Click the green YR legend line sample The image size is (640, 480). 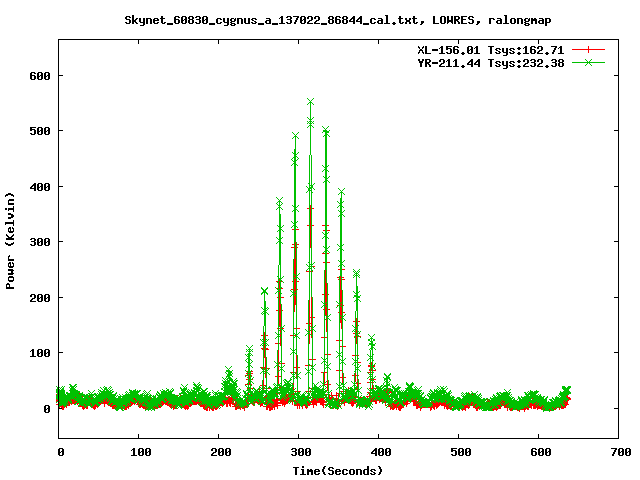pos(588,62)
